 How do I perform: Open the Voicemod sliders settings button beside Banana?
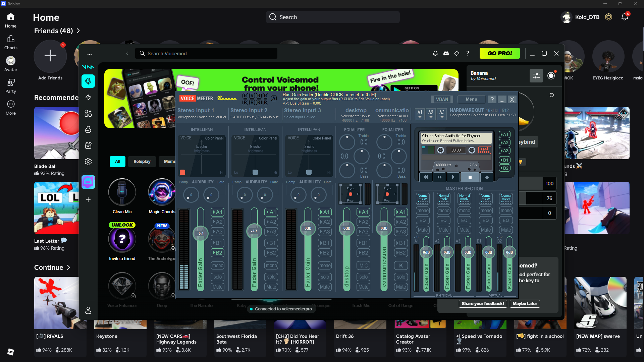(x=536, y=76)
